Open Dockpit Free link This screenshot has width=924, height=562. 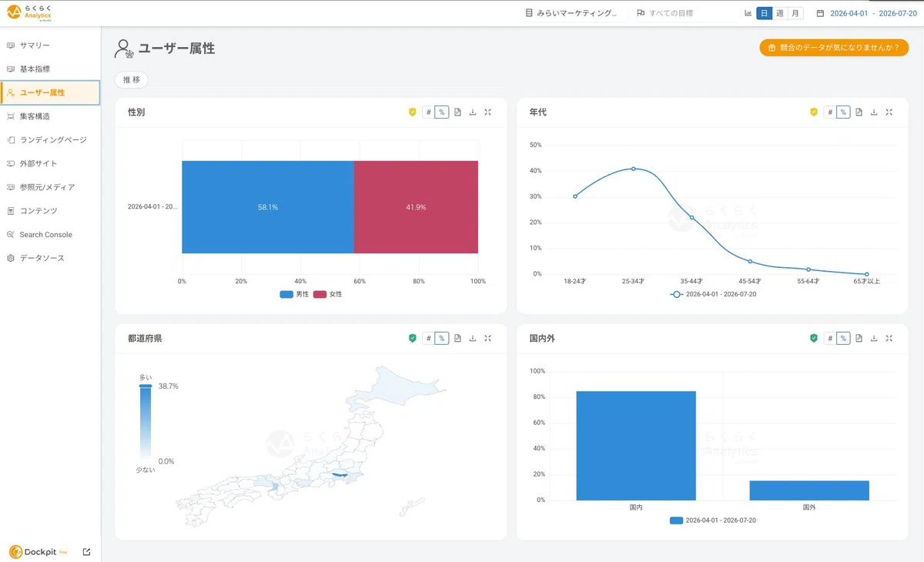39,551
